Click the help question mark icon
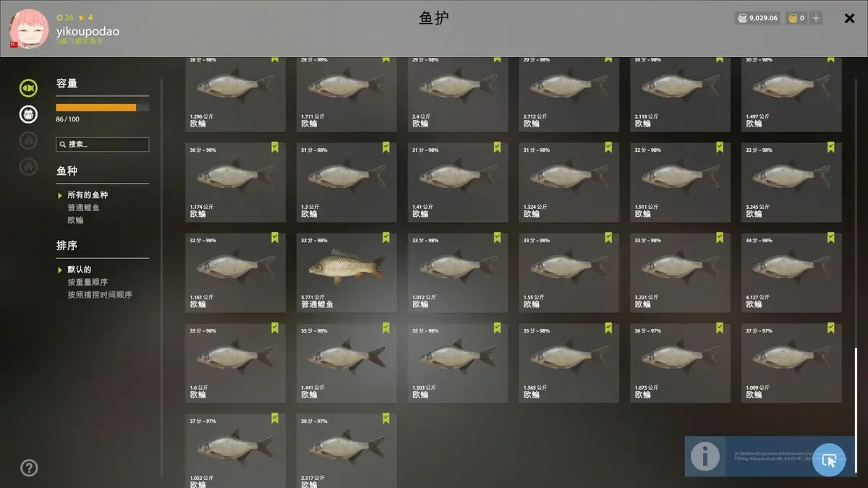 (x=29, y=468)
